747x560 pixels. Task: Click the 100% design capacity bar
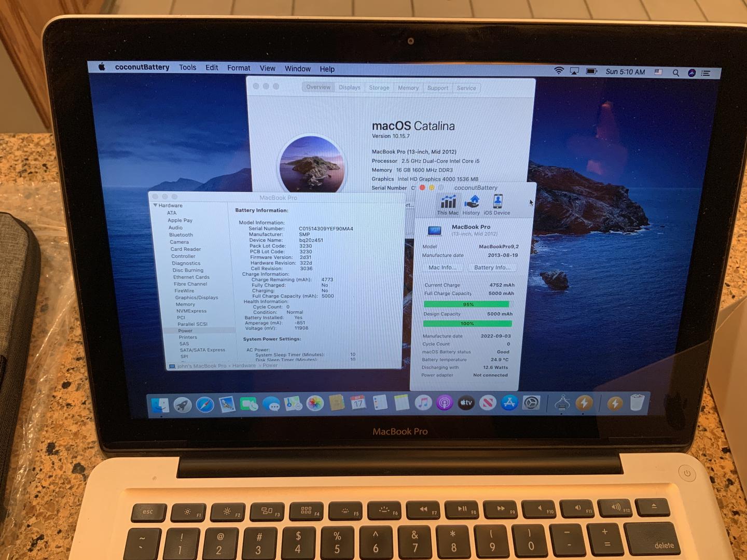[x=467, y=324]
